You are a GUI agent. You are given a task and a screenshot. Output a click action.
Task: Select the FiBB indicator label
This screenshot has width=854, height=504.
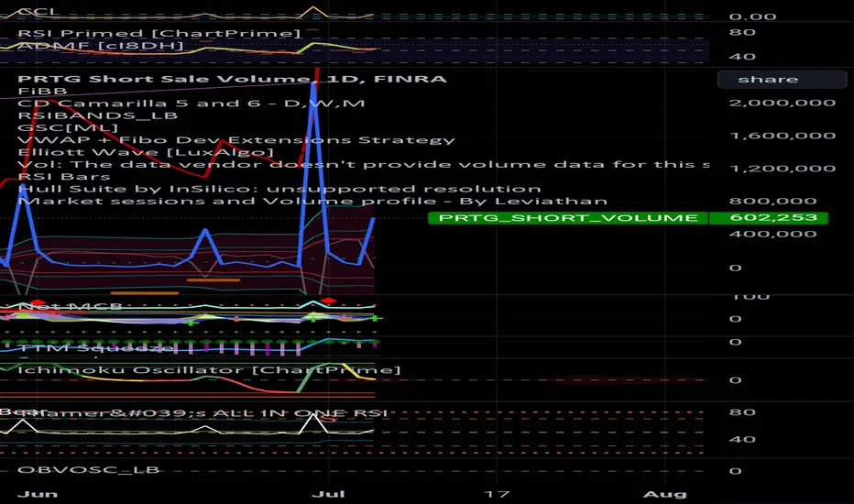tap(42, 91)
